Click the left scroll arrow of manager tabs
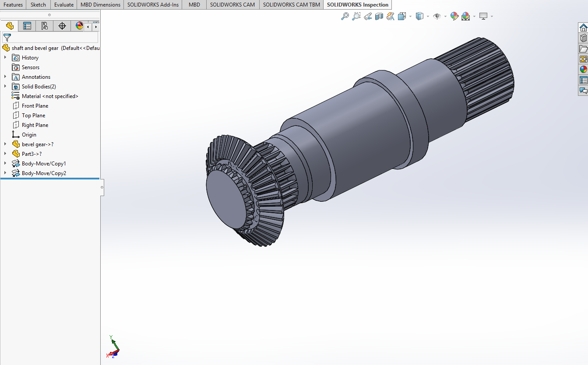The height and width of the screenshot is (365, 588). point(88,27)
